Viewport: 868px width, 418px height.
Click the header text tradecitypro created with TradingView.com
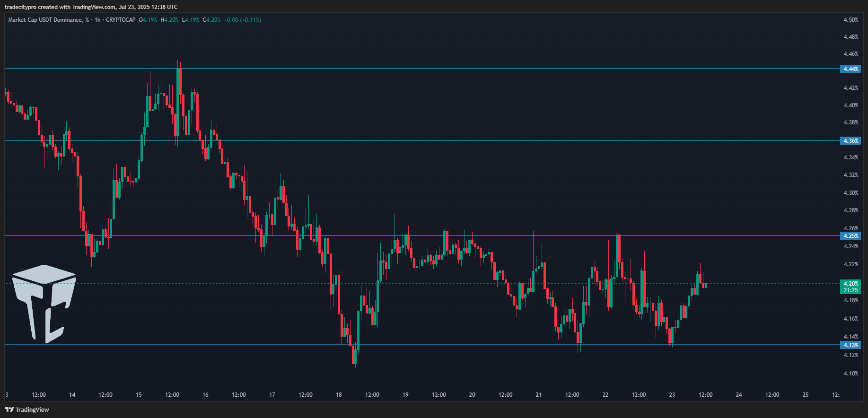(x=60, y=7)
